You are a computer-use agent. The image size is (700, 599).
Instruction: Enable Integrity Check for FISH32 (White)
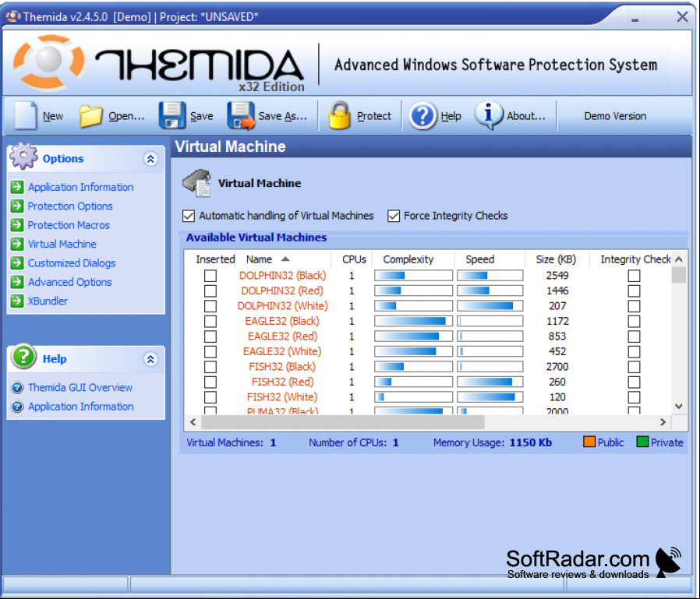tap(634, 397)
